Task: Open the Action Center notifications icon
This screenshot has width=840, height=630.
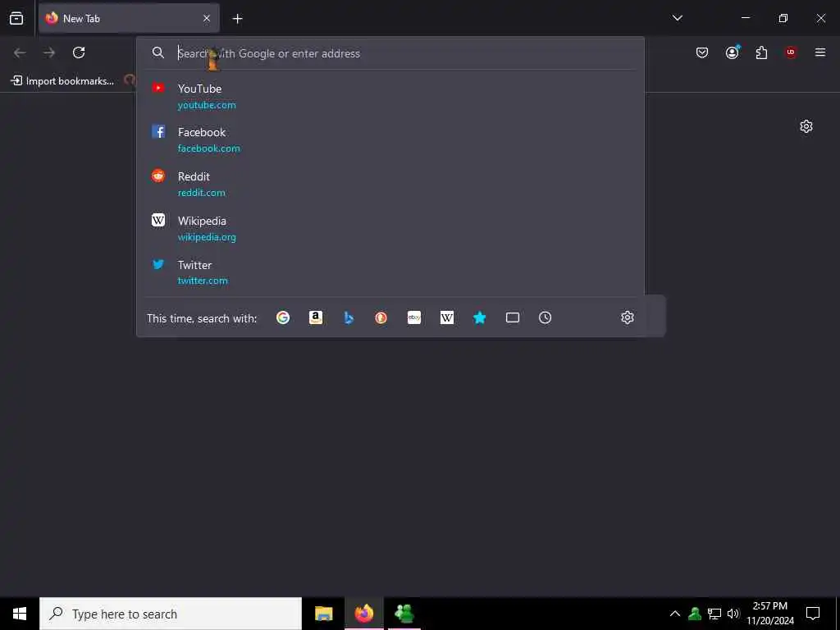Action: [813, 614]
